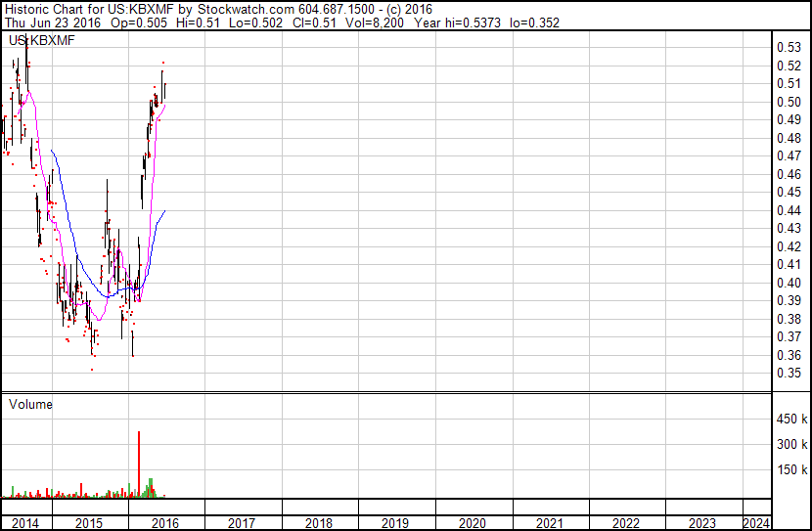Click the 300 k volume label
Image resolution: width=812 pixels, height=531 pixels.
[x=791, y=444]
